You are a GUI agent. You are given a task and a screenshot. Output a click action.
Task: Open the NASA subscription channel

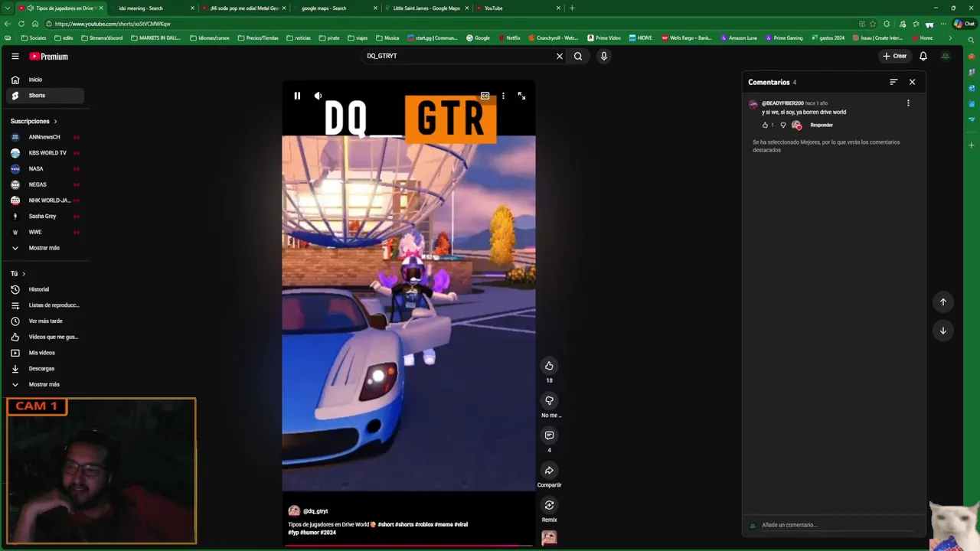(45, 168)
